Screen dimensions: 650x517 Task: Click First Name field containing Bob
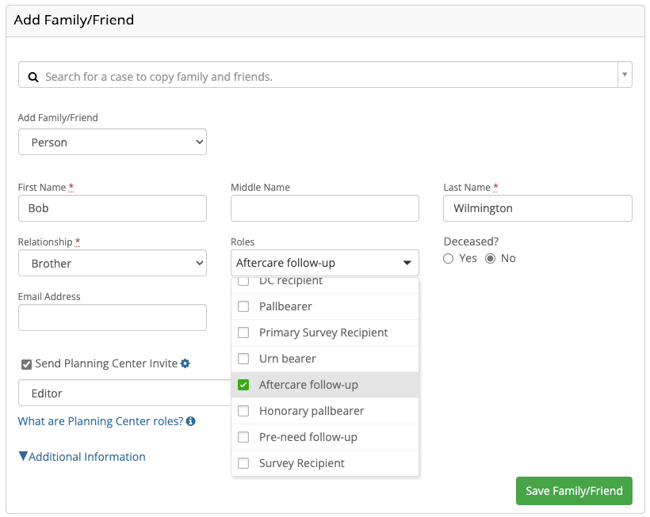pyautogui.click(x=112, y=208)
